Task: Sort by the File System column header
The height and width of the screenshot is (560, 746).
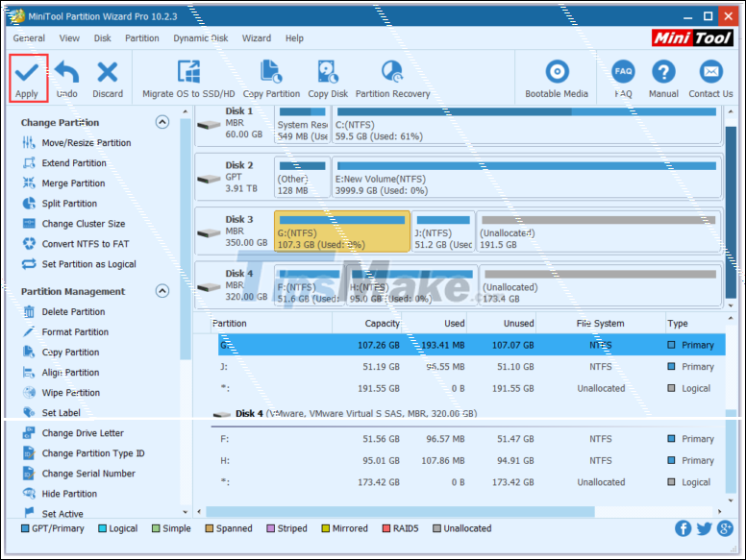Action: tap(601, 324)
